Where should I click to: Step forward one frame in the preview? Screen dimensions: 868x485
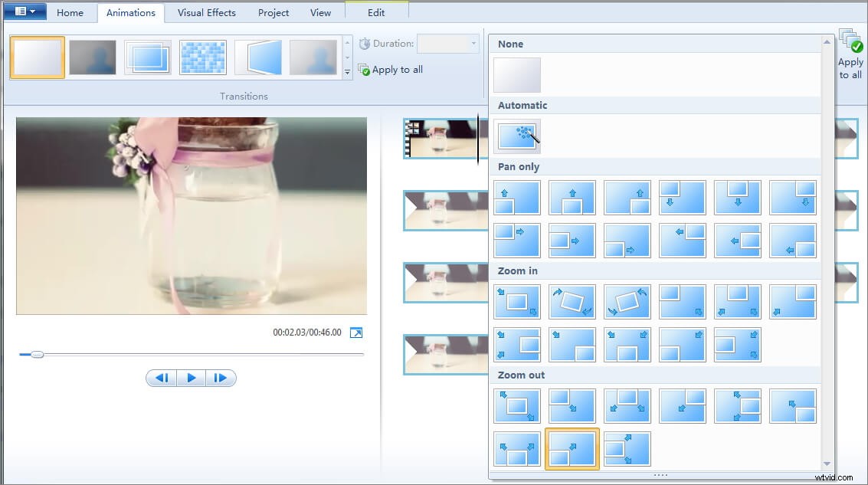click(221, 378)
